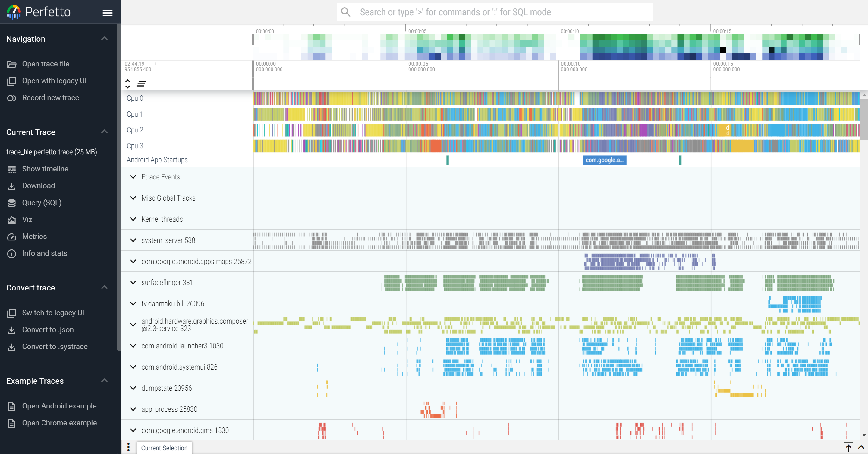The height and width of the screenshot is (454, 868).
Task: Click the Open Android example file icon
Action: (12, 406)
